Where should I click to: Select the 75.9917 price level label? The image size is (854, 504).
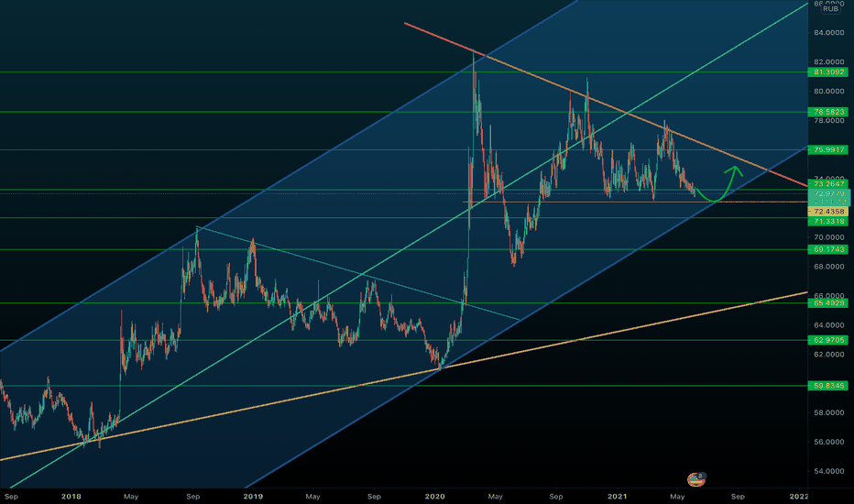point(828,149)
